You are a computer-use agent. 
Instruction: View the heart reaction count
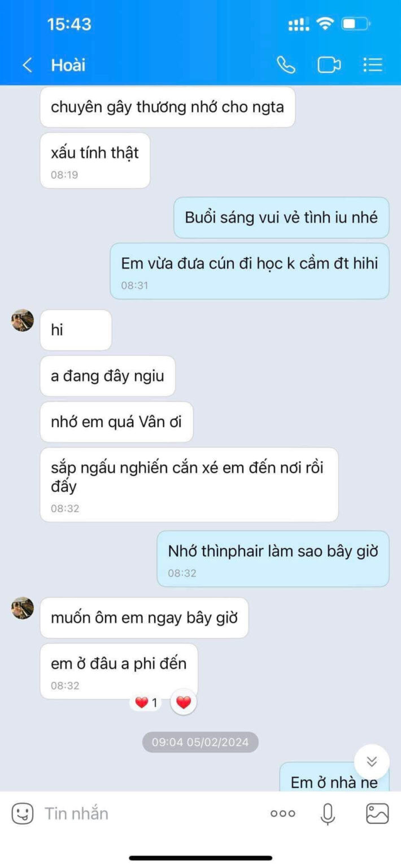click(146, 703)
